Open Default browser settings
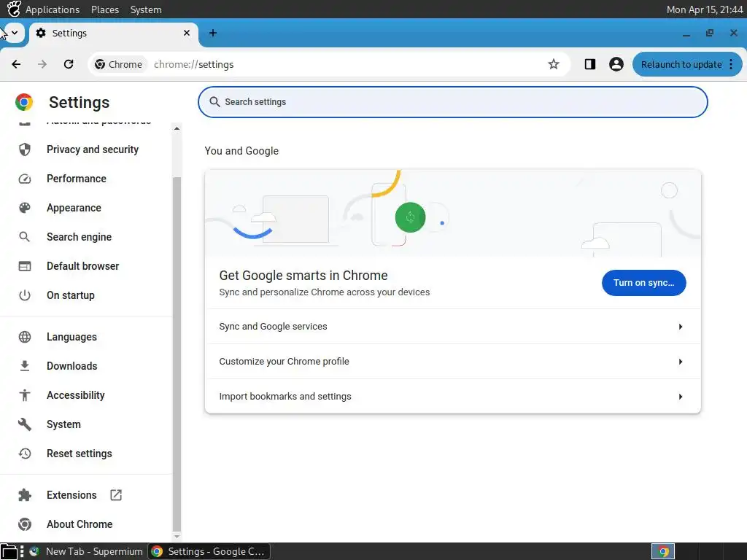This screenshot has height=560, width=747. coord(83,266)
